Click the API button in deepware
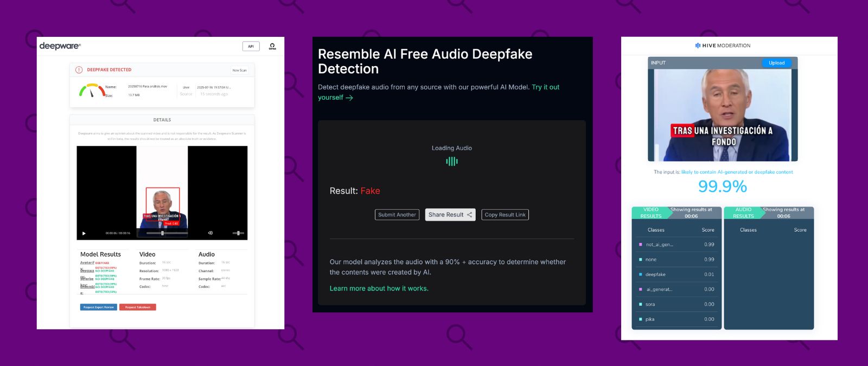The image size is (868, 366). [251, 46]
